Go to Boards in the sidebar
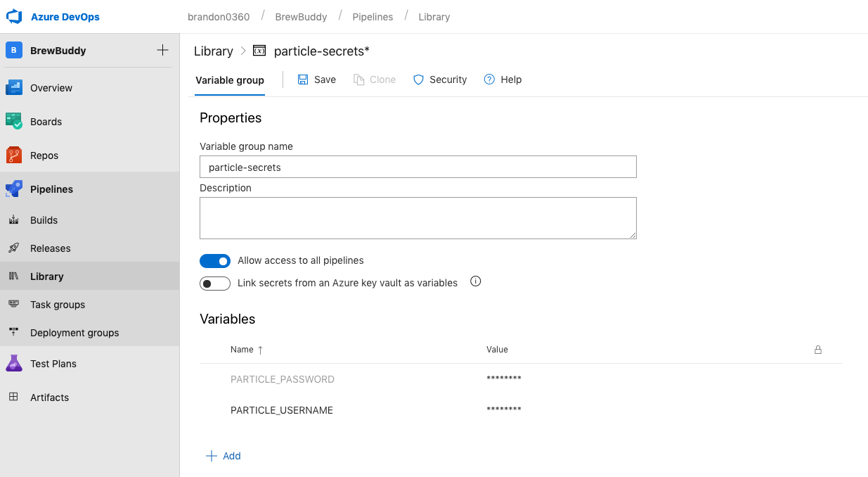Screen dimensions: 868x477 [46, 122]
